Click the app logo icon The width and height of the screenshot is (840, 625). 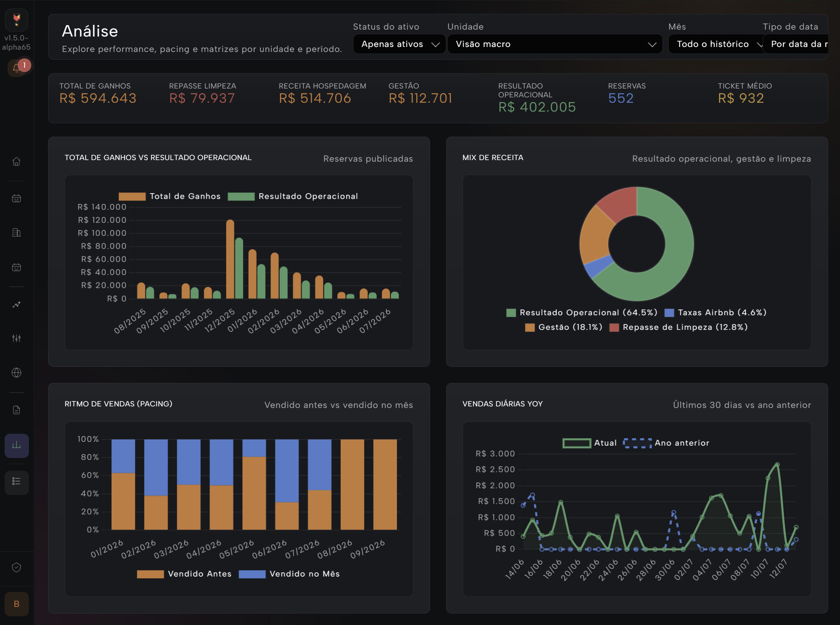pyautogui.click(x=17, y=19)
